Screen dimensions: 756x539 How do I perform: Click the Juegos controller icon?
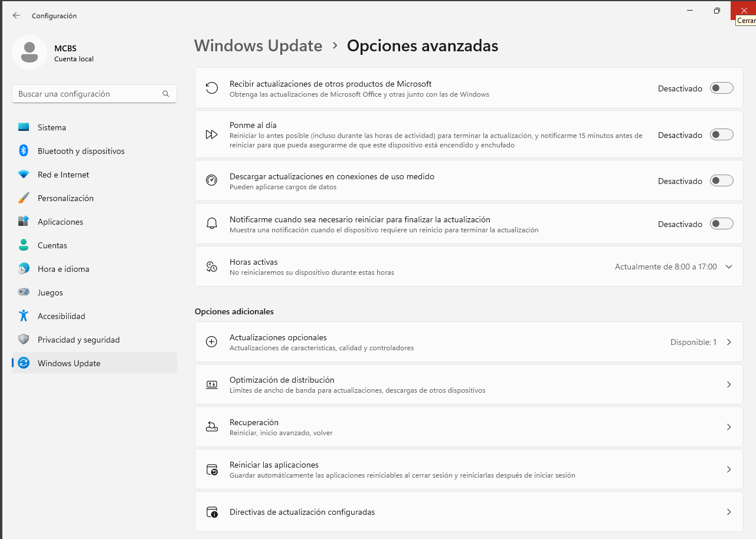tap(24, 292)
